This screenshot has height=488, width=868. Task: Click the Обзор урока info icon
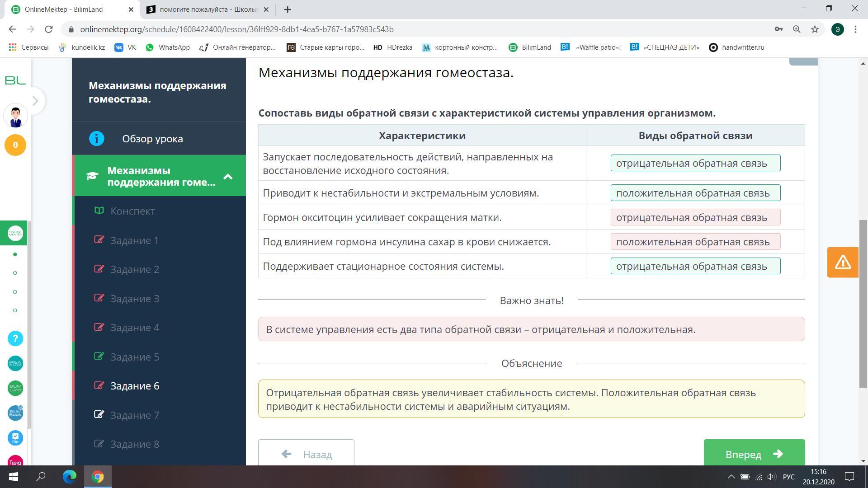coord(96,138)
